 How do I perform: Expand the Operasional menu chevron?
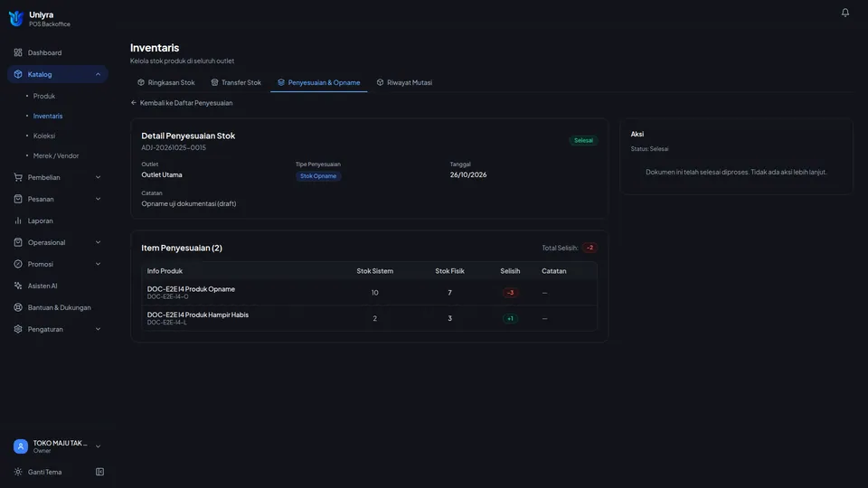click(98, 242)
